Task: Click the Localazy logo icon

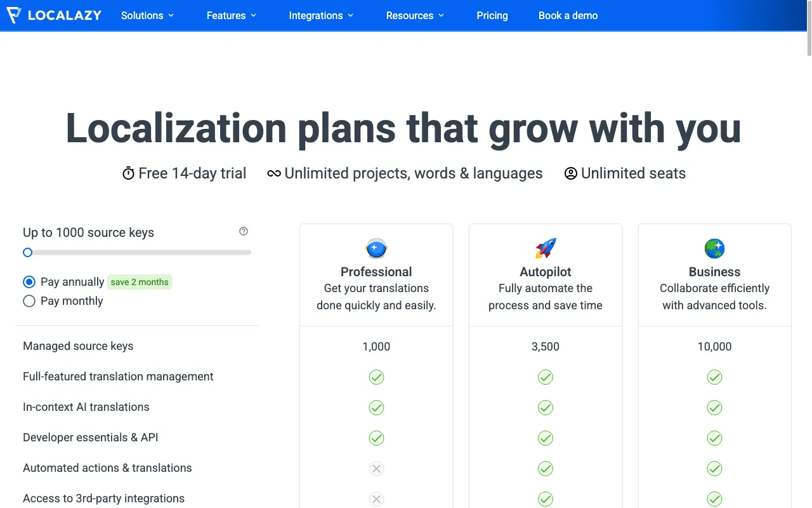Action: coord(14,15)
